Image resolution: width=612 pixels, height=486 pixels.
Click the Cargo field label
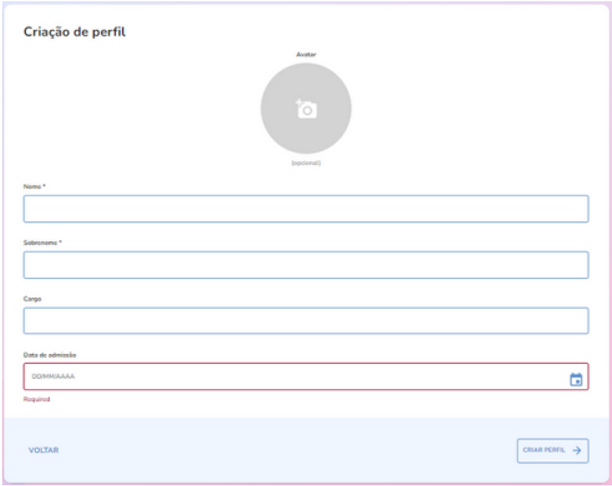tap(33, 299)
